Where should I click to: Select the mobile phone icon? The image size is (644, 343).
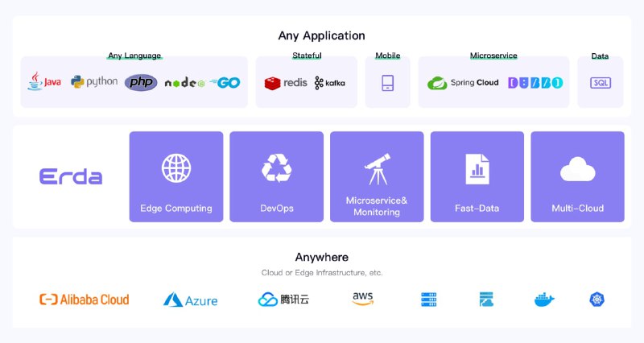[x=388, y=83]
